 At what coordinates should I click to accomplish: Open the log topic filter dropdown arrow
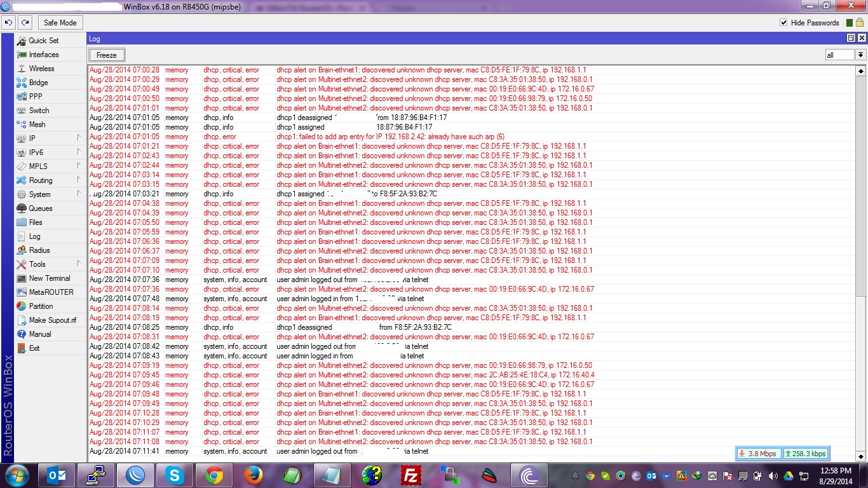pos(860,55)
